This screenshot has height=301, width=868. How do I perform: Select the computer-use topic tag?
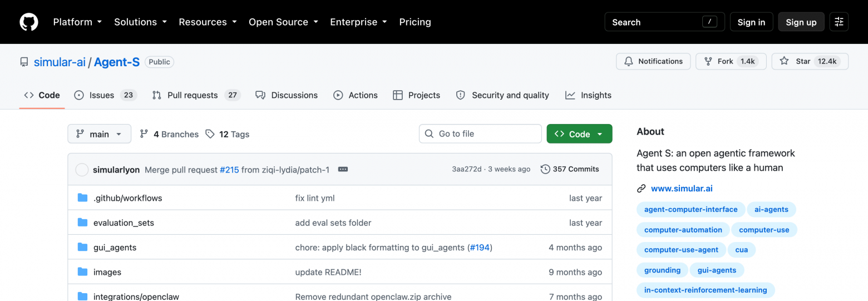[764, 230]
